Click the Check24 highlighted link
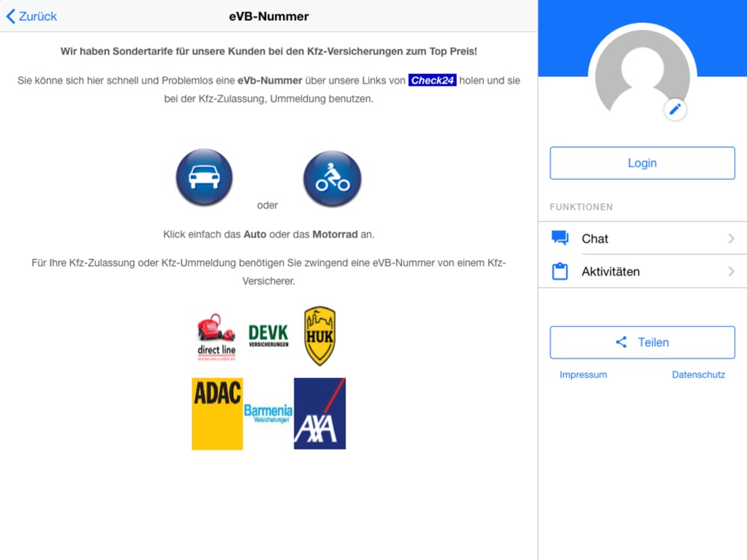The height and width of the screenshot is (560, 747). pos(432,81)
